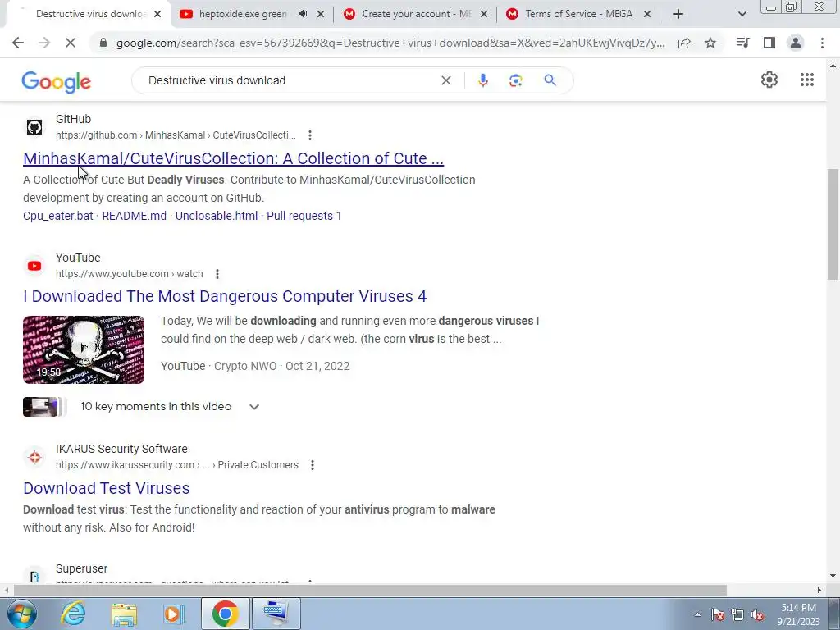Open the YouTube result's more options dots

point(217,274)
